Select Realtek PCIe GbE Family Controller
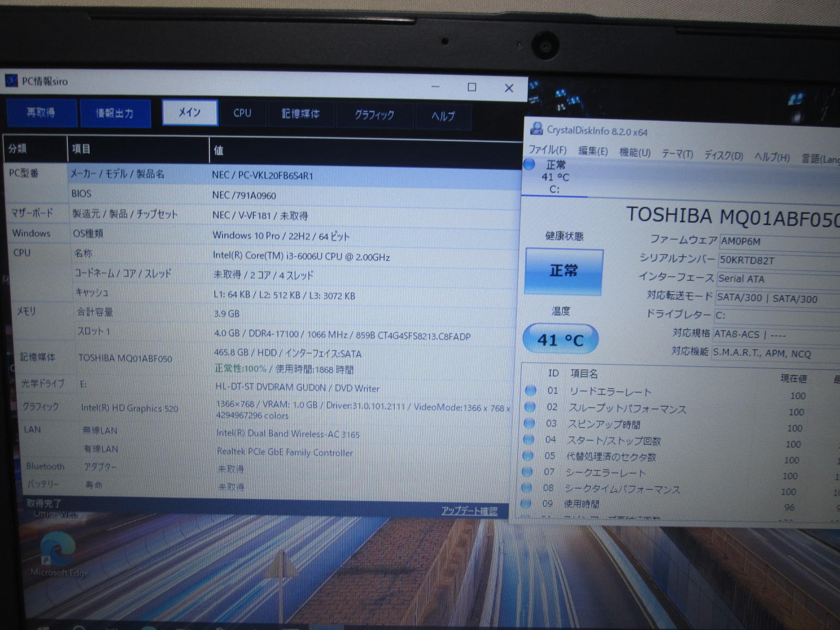This screenshot has height=630, width=840. tap(285, 452)
